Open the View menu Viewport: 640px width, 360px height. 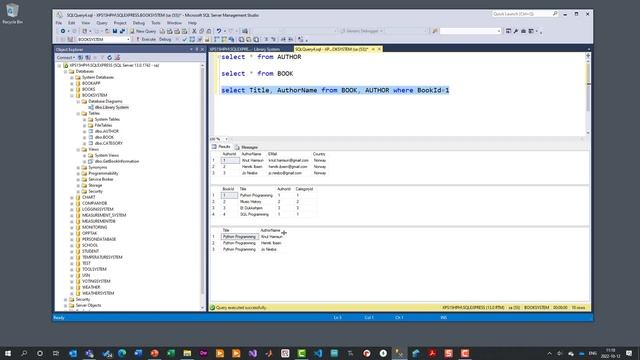(x=86, y=23)
